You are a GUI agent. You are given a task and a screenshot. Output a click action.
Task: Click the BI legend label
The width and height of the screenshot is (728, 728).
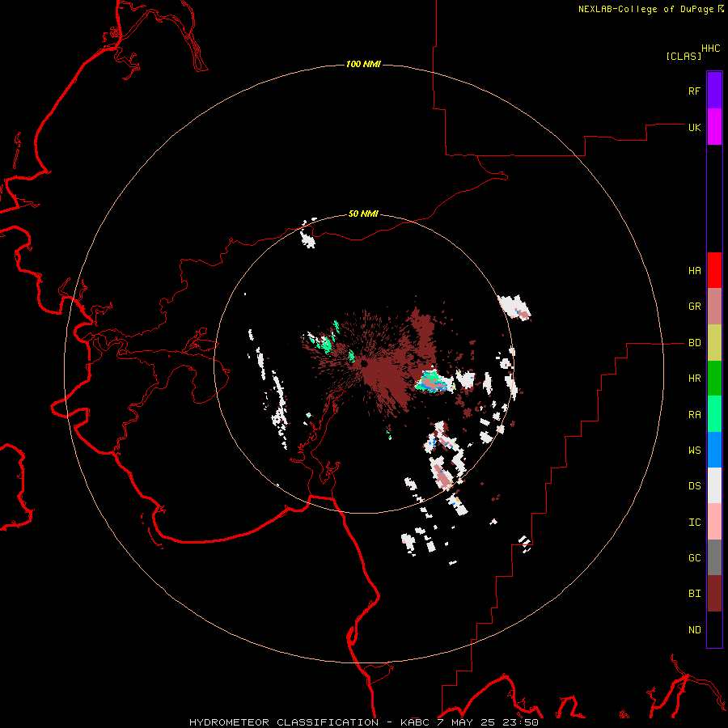click(694, 594)
